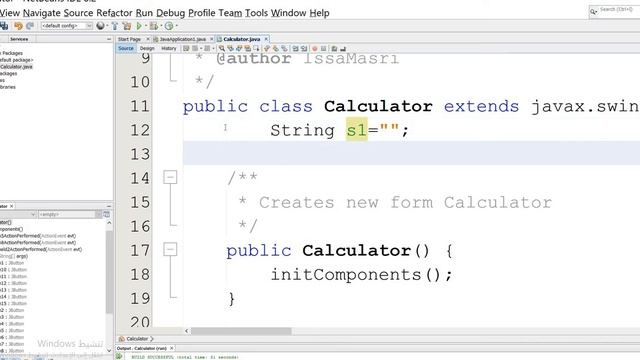Image resolution: width=640 pixels, height=360 pixels.
Task: Close the Navigator panel tab
Action: [11, 206]
